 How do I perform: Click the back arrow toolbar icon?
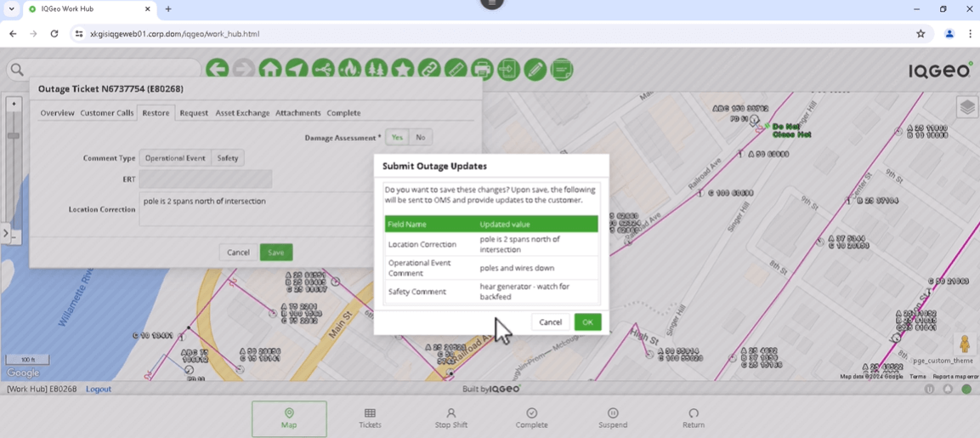(217, 69)
